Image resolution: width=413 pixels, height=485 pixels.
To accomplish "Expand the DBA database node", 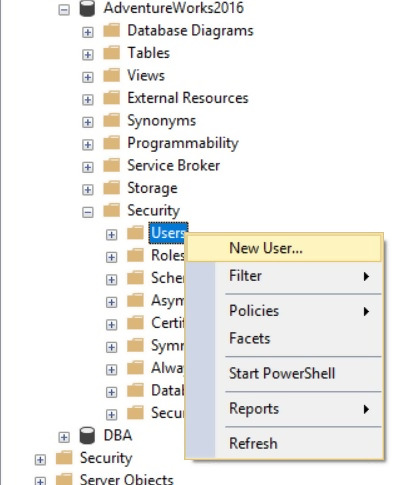I will 64,437.
